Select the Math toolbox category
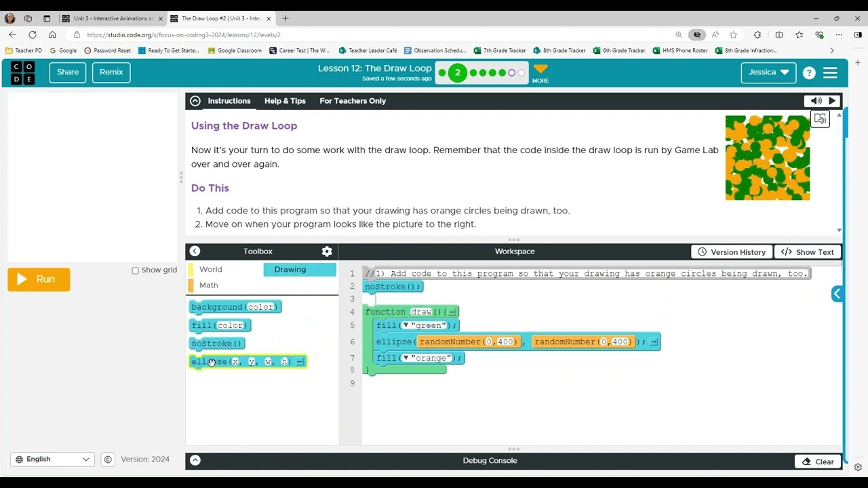868x488 pixels. click(224, 285)
